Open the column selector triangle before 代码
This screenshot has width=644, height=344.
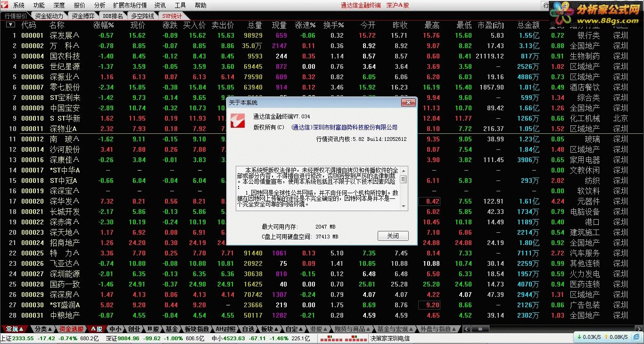[10, 25]
